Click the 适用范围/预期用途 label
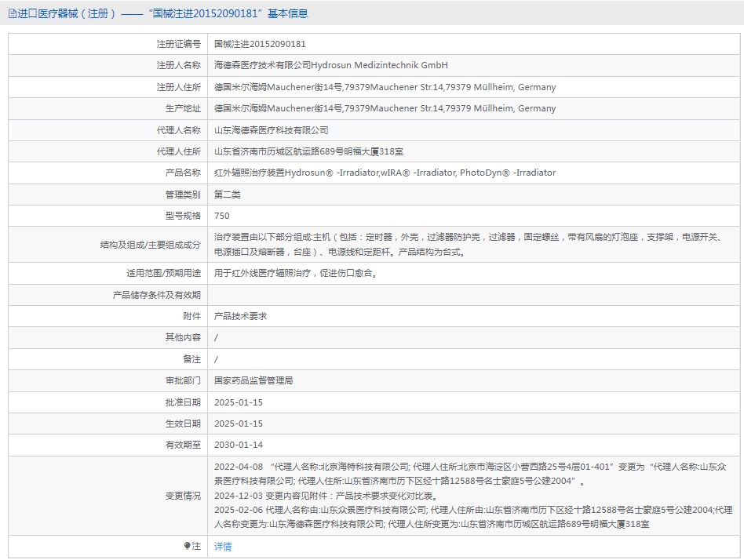 click(164, 273)
